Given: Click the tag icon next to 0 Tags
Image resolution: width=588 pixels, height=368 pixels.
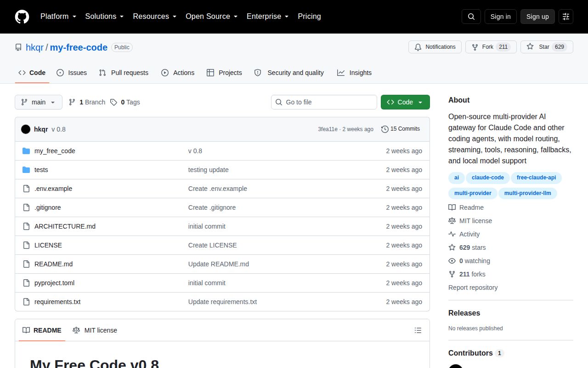Looking at the screenshot, I should coord(113,102).
